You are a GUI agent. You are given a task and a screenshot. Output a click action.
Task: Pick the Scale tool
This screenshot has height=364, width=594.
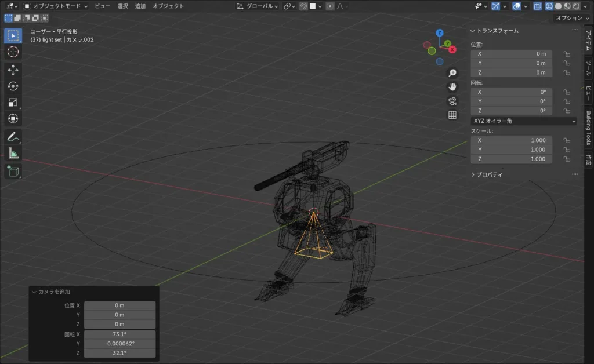[13, 103]
